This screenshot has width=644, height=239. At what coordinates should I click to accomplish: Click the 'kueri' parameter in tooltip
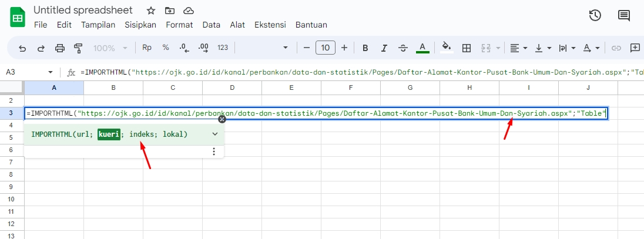[x=109, y=134]
